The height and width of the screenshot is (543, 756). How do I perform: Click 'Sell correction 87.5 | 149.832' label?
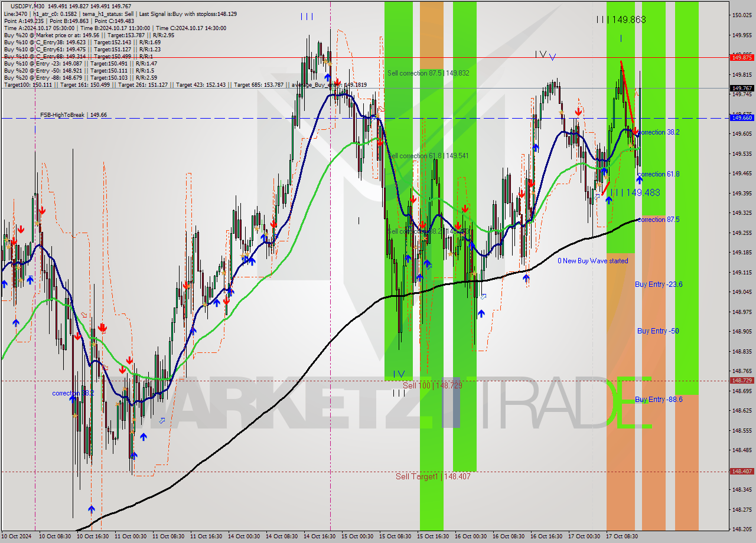(x=428, y=73)
